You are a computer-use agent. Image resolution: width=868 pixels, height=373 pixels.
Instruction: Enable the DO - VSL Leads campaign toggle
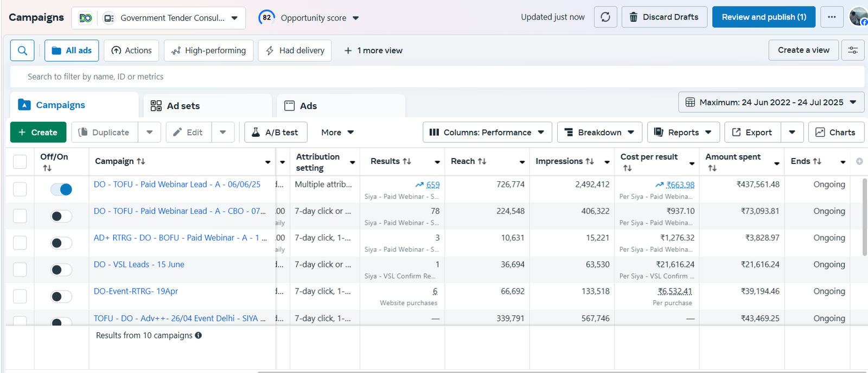pos(61,270)
